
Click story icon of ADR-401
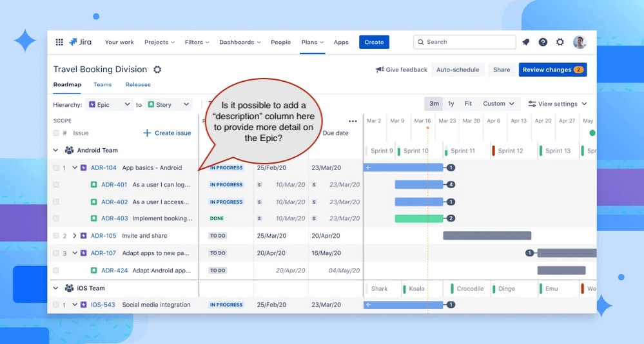93,185
